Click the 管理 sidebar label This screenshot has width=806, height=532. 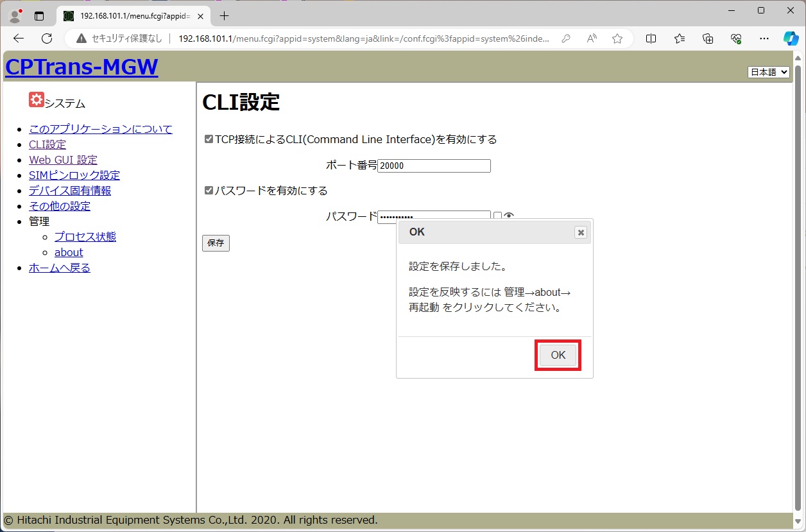(39, 221)
